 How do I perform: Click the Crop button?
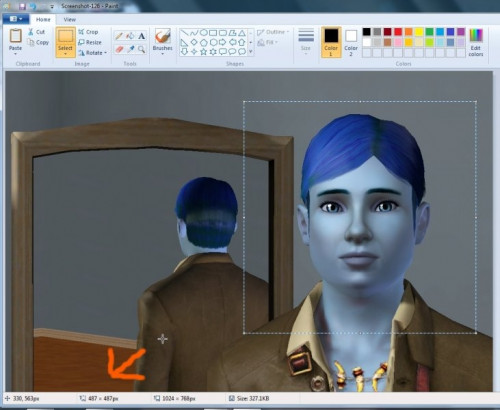pos(88,32)
